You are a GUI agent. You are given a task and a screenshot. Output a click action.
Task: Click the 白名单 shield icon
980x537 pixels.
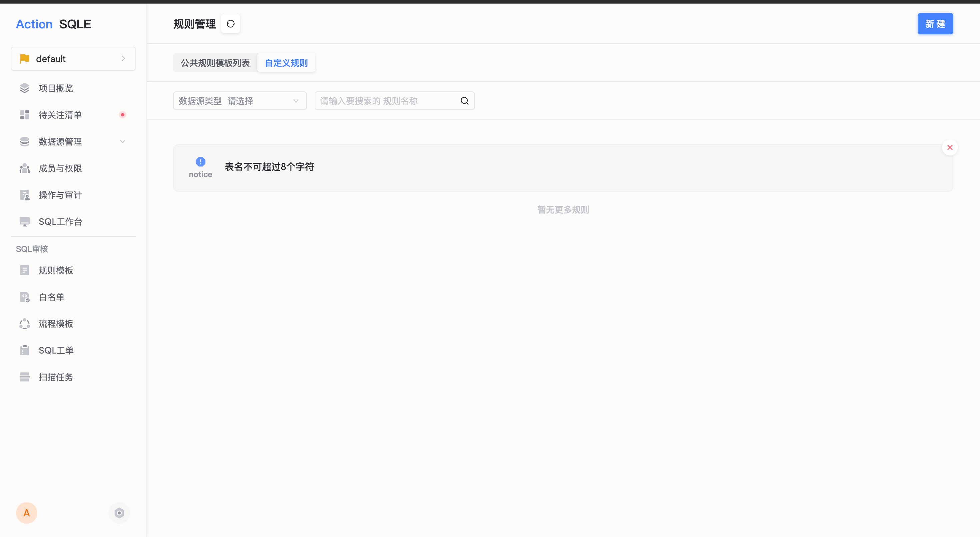click(x=25, y=297)
